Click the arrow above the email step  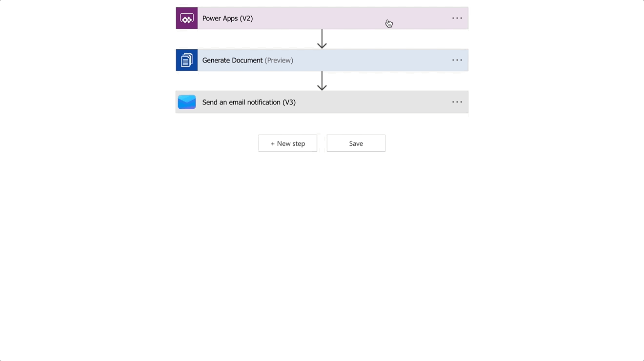pyautogui.click(x=322, y=81)
